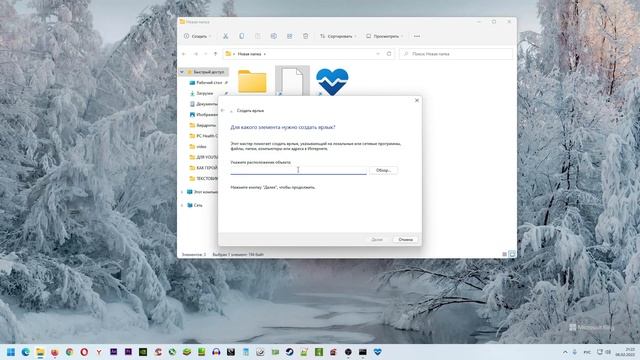Open the Создать (New) menu in Explorer
640x360 pixels.
pyautogui.click(x=198, y=36)
